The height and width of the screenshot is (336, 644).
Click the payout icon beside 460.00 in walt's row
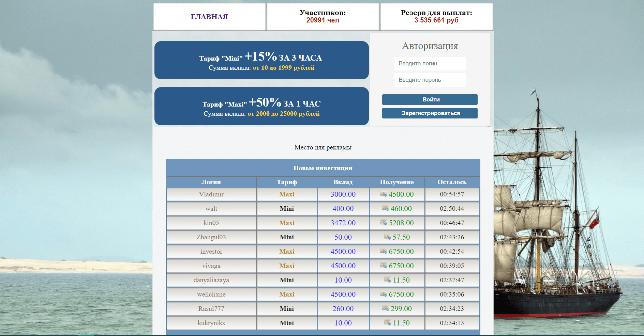tap(386, 208)
